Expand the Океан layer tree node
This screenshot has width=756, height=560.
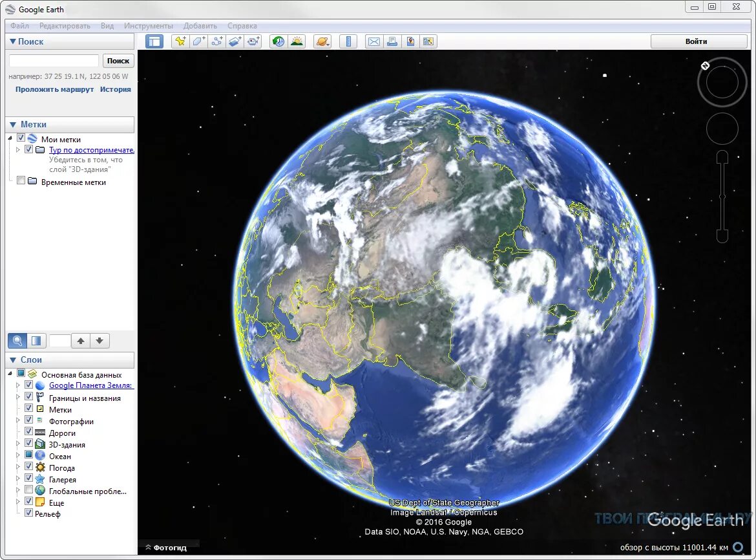point(18,455)
